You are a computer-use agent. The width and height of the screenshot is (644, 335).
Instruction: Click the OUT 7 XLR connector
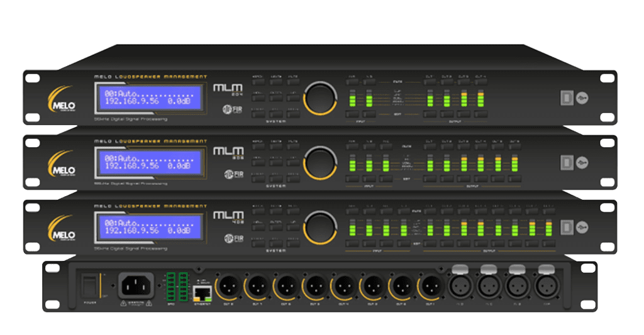[257, 285]
